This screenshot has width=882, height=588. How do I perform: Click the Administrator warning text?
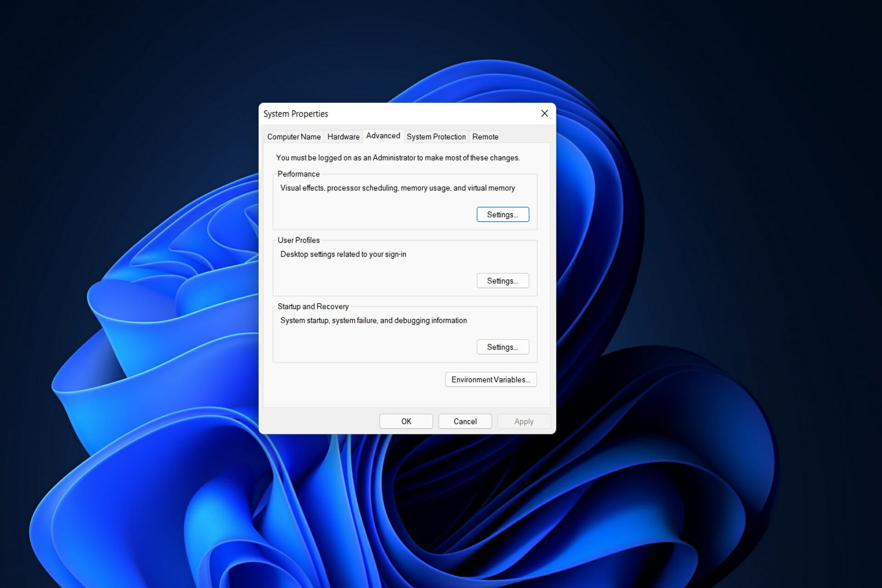coord(398,157)
